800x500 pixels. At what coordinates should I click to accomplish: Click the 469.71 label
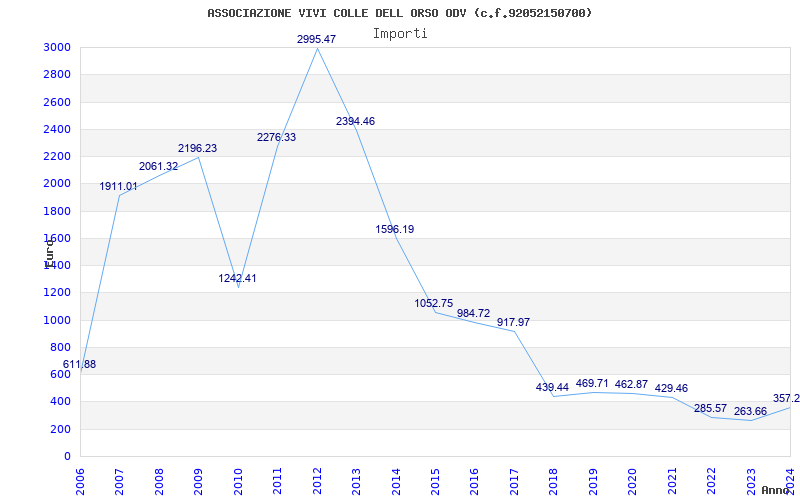[x=592, y=383]
